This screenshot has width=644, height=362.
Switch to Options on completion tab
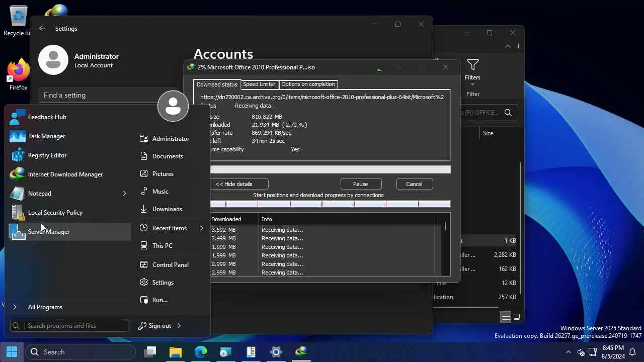(308, 84)
